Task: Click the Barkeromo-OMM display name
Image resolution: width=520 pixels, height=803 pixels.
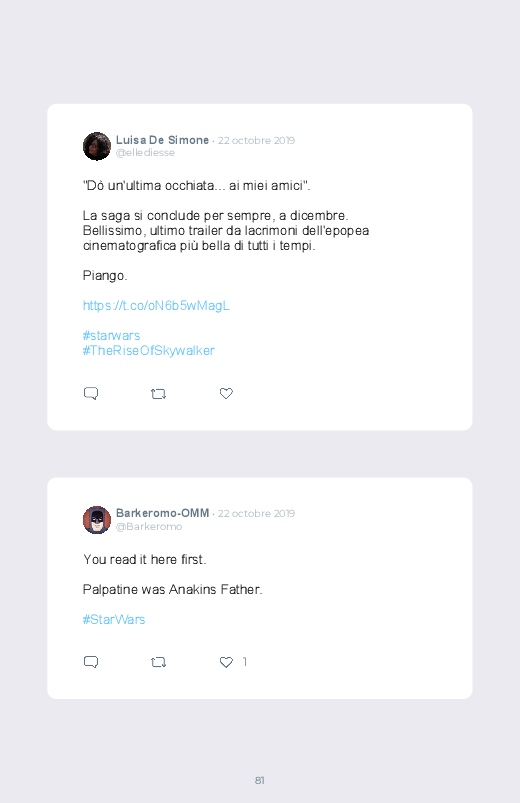Action: [x=162, y=513]
